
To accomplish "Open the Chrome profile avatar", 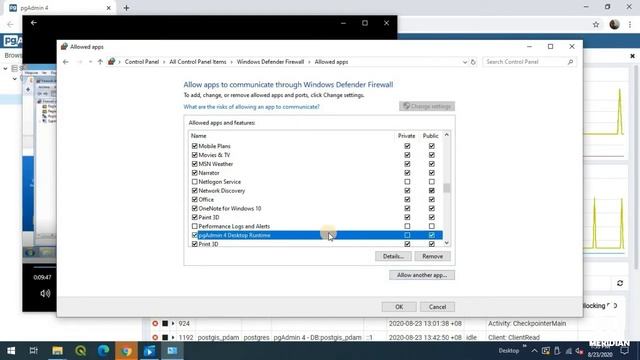I will click(614, 24).
